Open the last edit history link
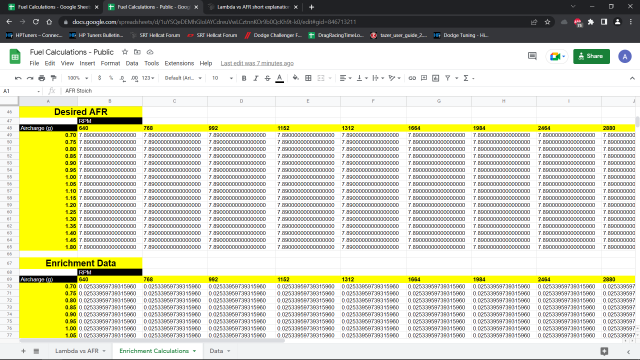Viewport: 640px width, 360px height. point(257,63)
